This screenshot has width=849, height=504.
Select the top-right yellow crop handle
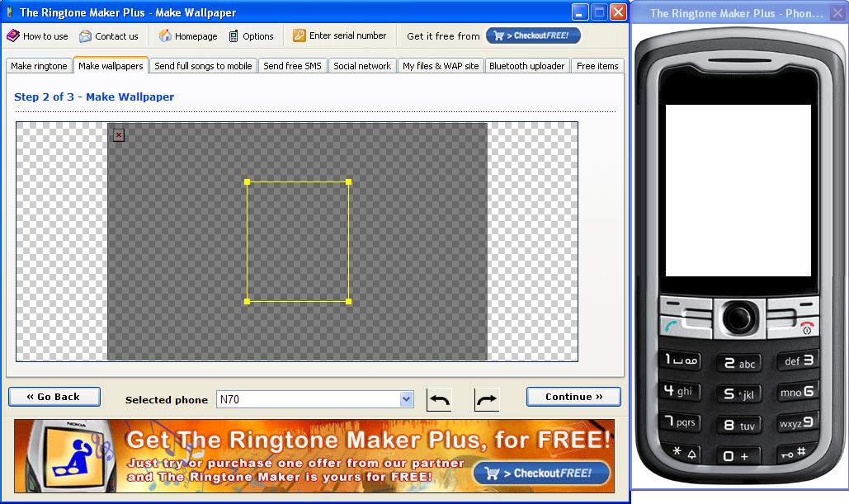click(x=349, y=182)
